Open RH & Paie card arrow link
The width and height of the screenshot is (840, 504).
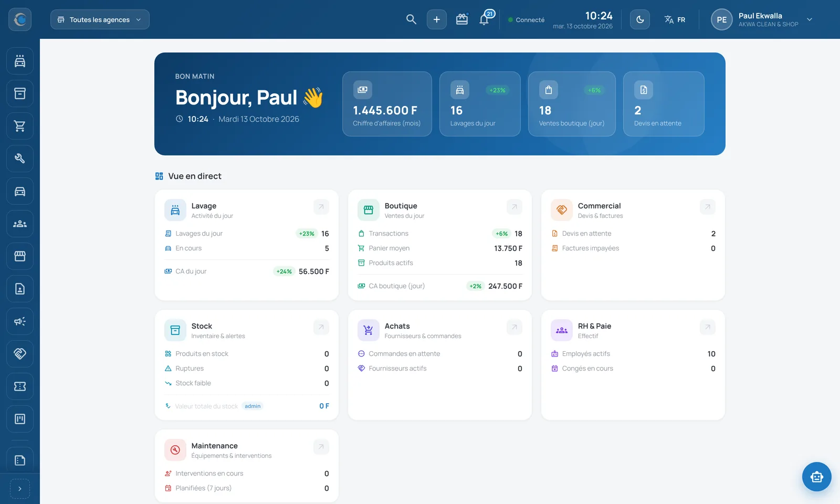point(707,327)
